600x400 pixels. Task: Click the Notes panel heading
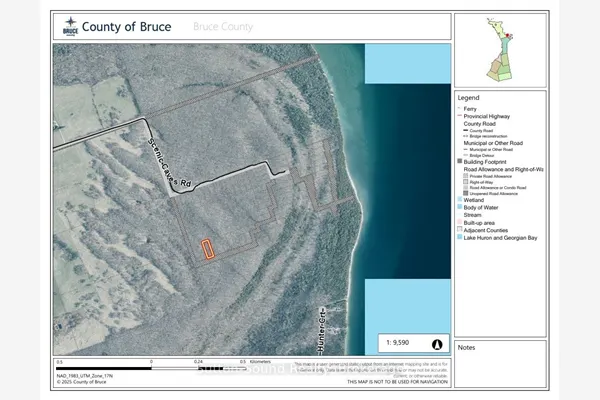coord(467,347)
